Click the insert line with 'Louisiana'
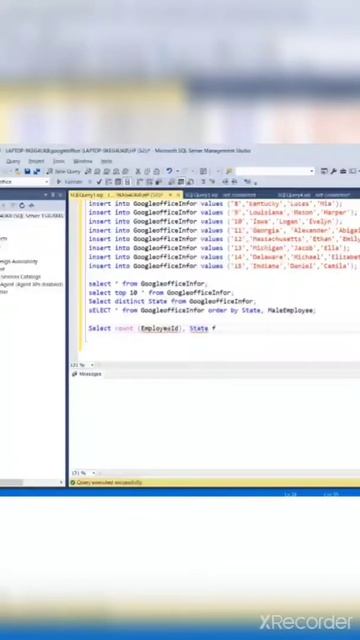Screen dimensions: 360x640 (x=222, y=213)
